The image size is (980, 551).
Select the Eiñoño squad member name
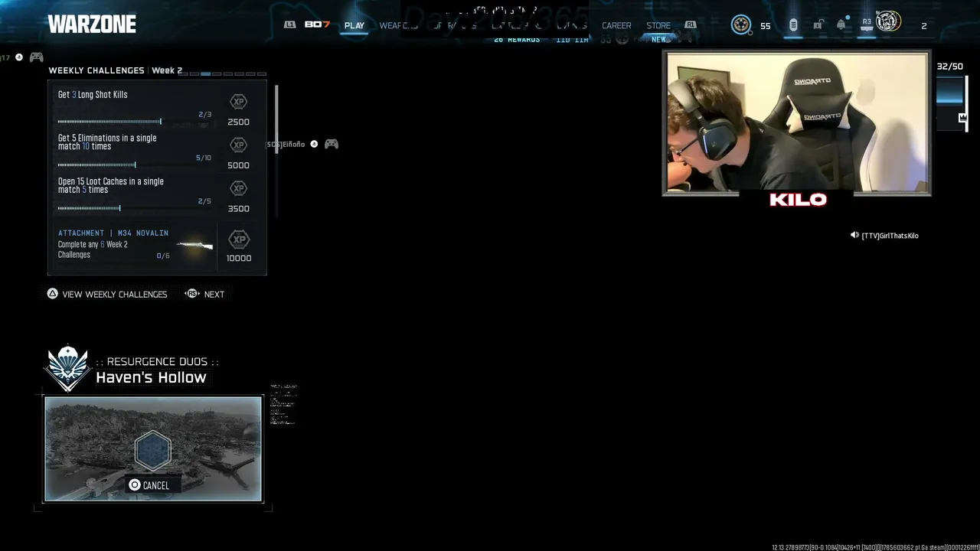click(x=285, y=144)
